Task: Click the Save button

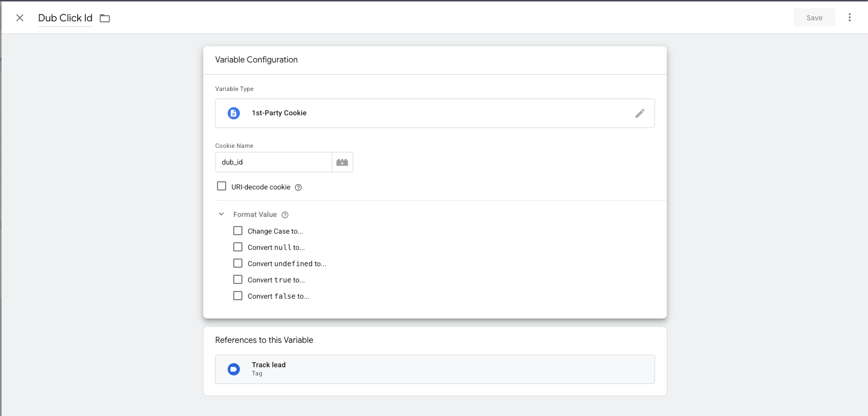Action: tap(814, 18)
